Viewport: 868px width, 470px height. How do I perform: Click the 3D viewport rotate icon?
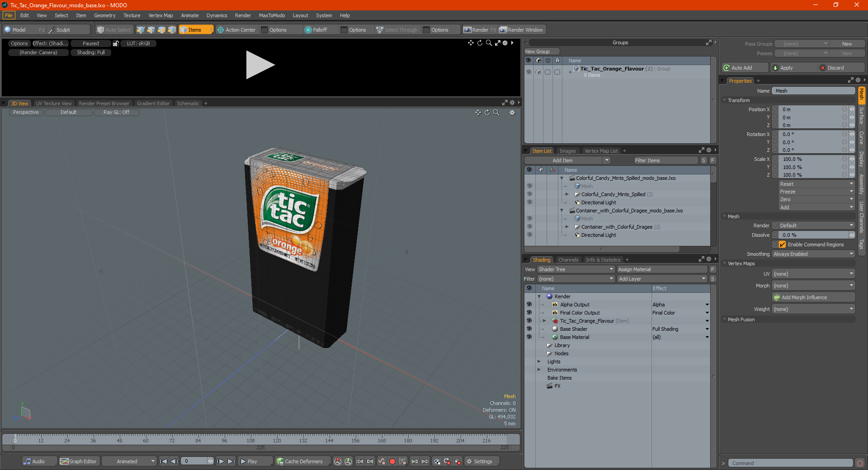coord(487,113)
